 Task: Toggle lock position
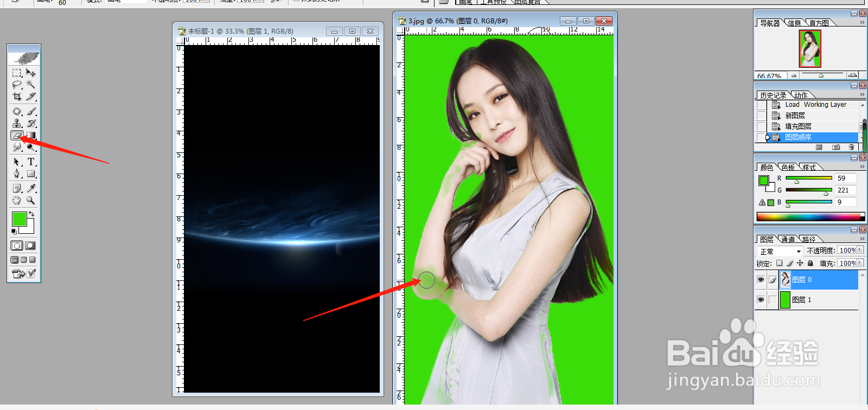800,263
